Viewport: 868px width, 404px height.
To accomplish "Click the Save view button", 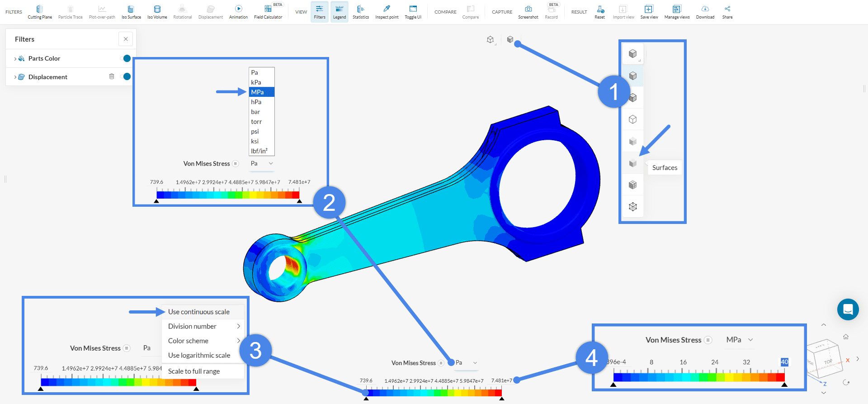I will point(649,12).
